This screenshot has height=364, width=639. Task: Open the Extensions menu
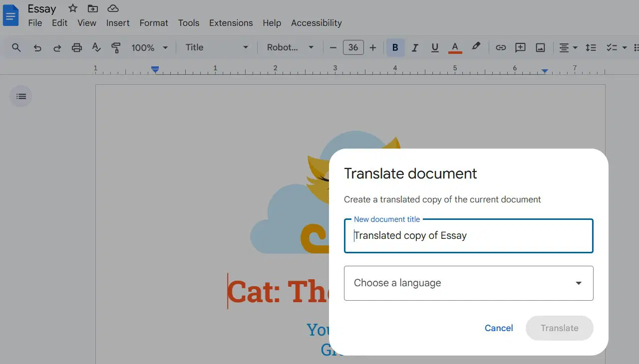click(231, 23)
